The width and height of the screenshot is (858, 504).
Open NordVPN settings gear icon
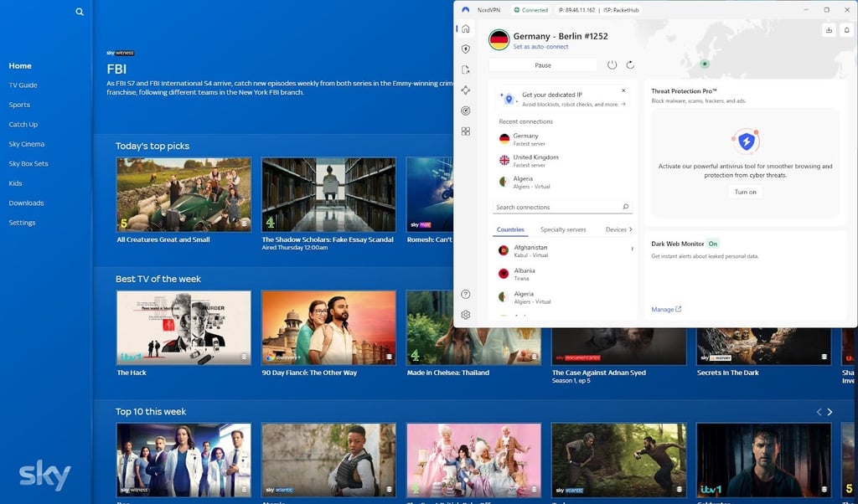[466, 315]
